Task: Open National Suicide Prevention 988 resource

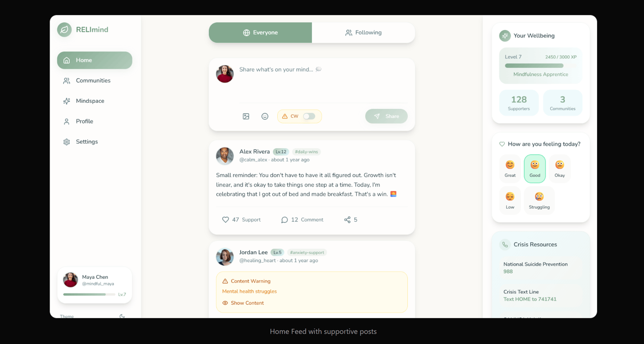Action: pos(541,268)
